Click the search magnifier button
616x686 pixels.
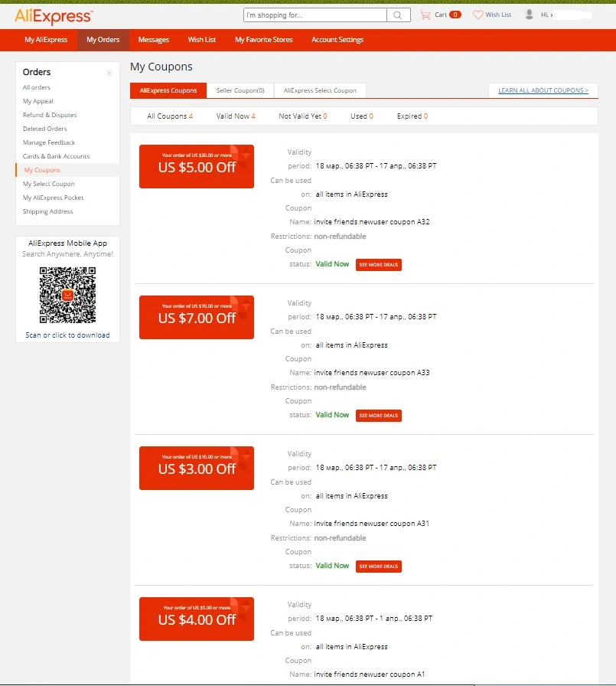click(x=398, y=15)
